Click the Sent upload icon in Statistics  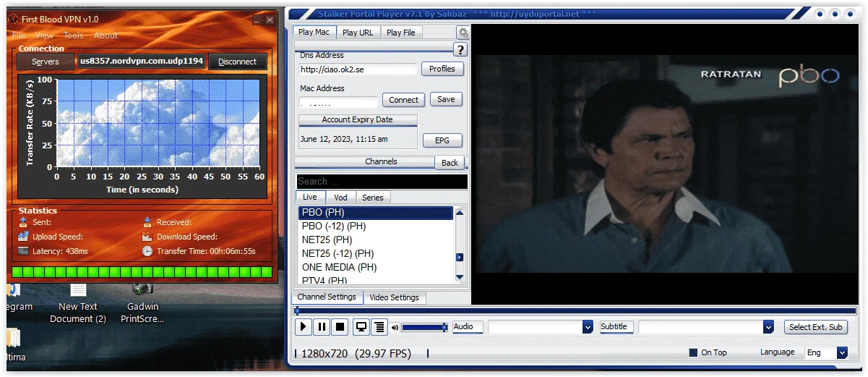click(25, 222)
